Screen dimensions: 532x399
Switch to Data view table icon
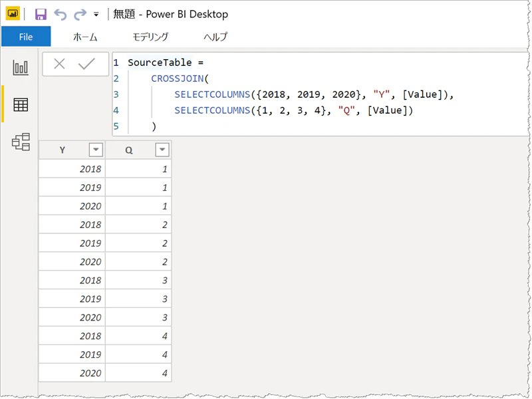pos(21,104)
